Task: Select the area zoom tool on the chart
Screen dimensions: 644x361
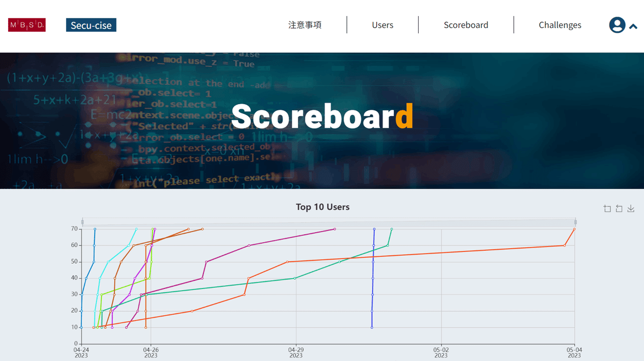Action: coord(608,208)
